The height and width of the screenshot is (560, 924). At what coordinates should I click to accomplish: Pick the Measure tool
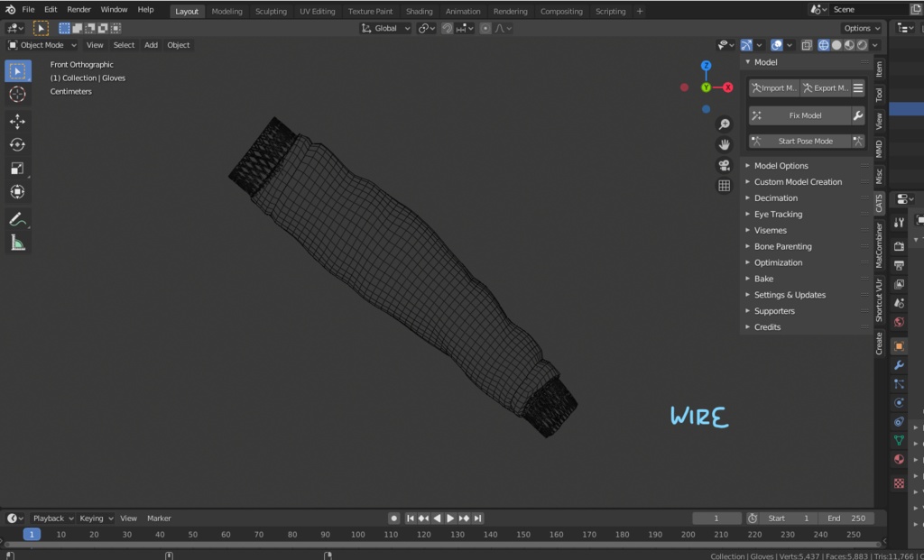[x=18, y=242]
